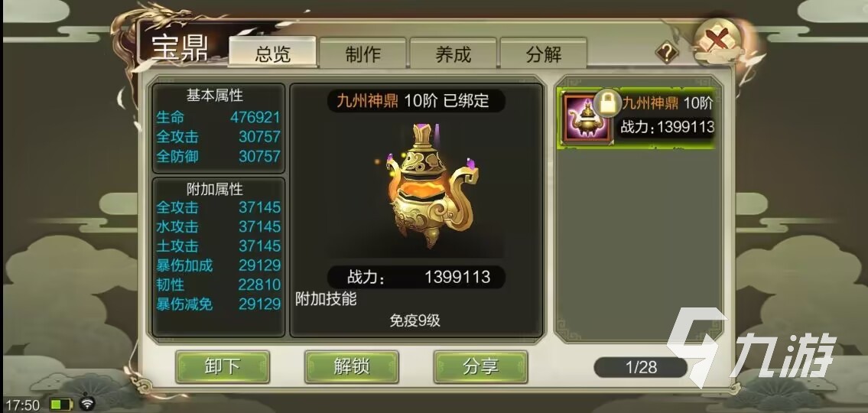868x413 pixels.
Task: Check the green battery status icon
Action: coord(61,405)
